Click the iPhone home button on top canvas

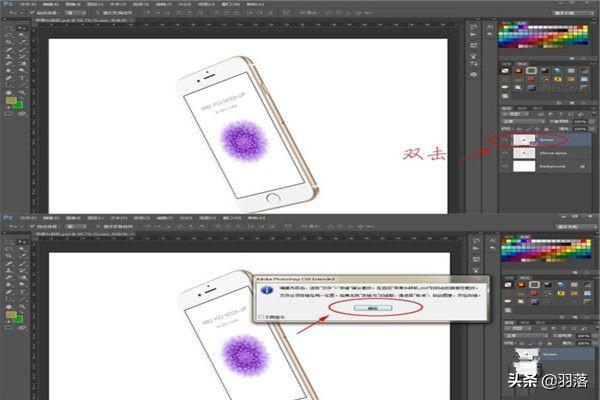(268, 199)
